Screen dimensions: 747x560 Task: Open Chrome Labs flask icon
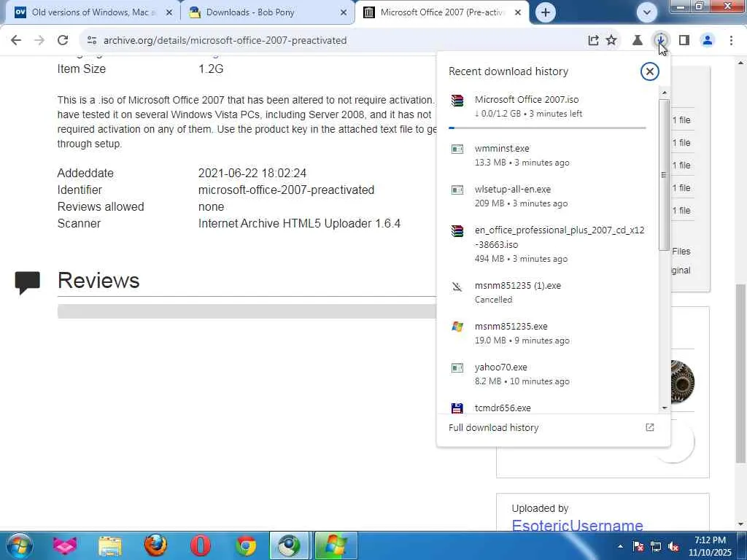click(638, 41)
